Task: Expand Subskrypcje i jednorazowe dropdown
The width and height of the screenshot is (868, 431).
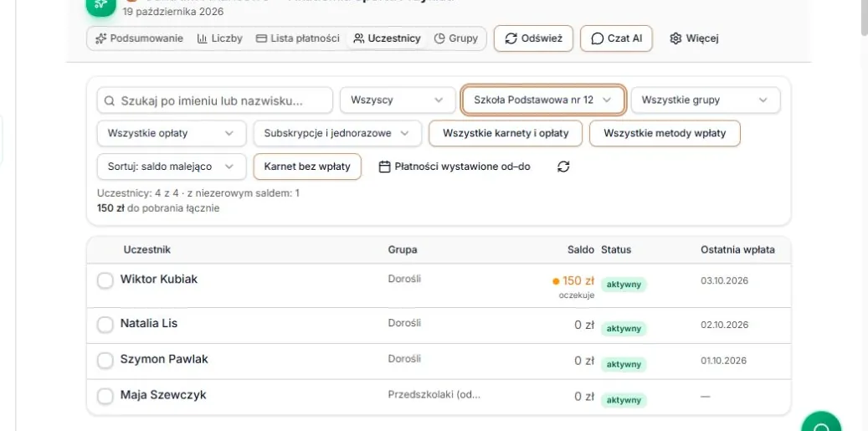Action: [x=337, y=133]
